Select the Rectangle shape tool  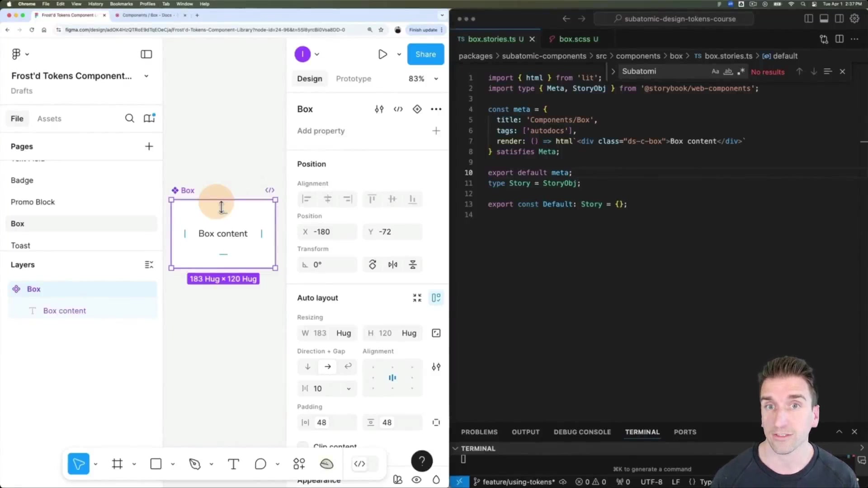[156, 464]
